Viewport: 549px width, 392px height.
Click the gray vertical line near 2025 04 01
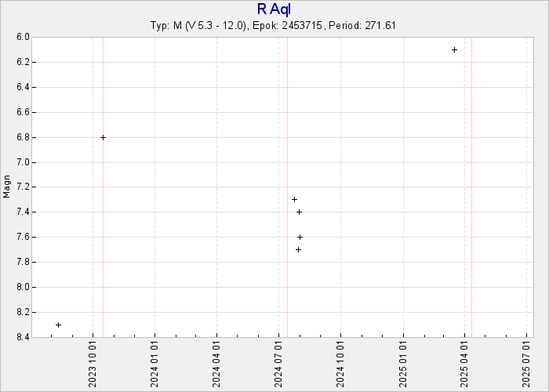471,157
